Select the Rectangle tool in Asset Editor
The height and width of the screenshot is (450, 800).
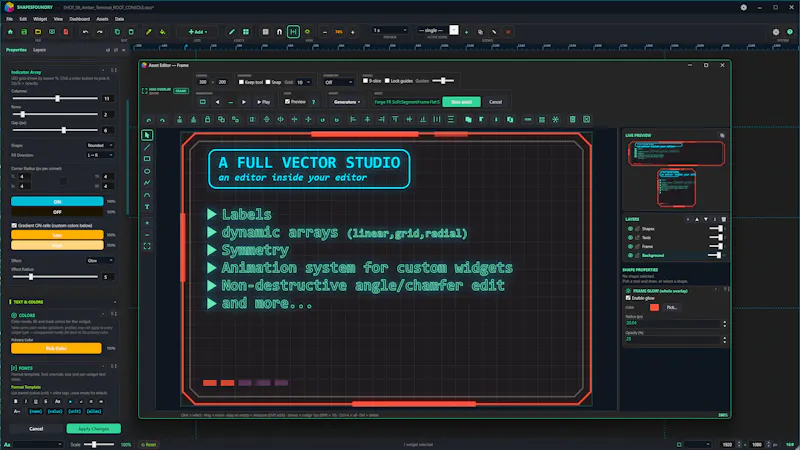[x=147, y=159]
